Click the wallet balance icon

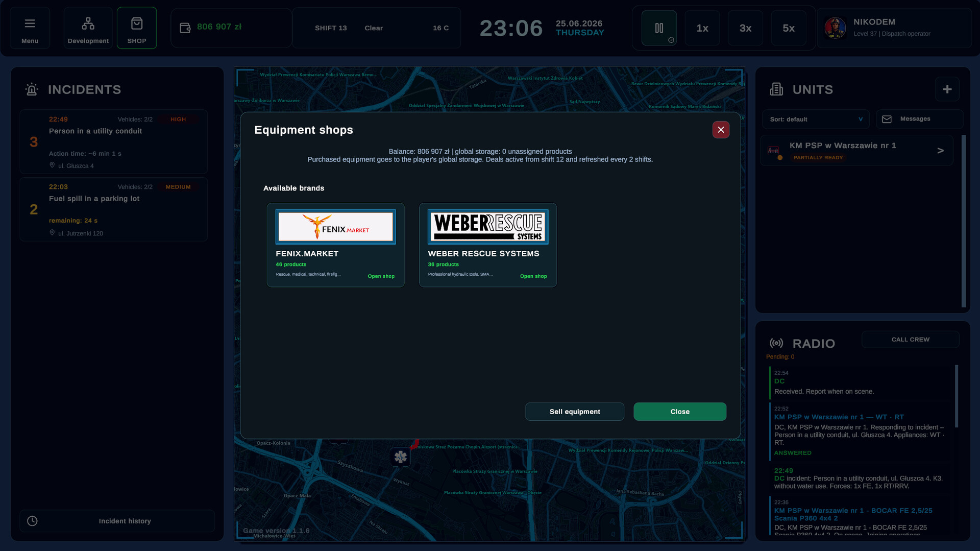click(185, 28)
